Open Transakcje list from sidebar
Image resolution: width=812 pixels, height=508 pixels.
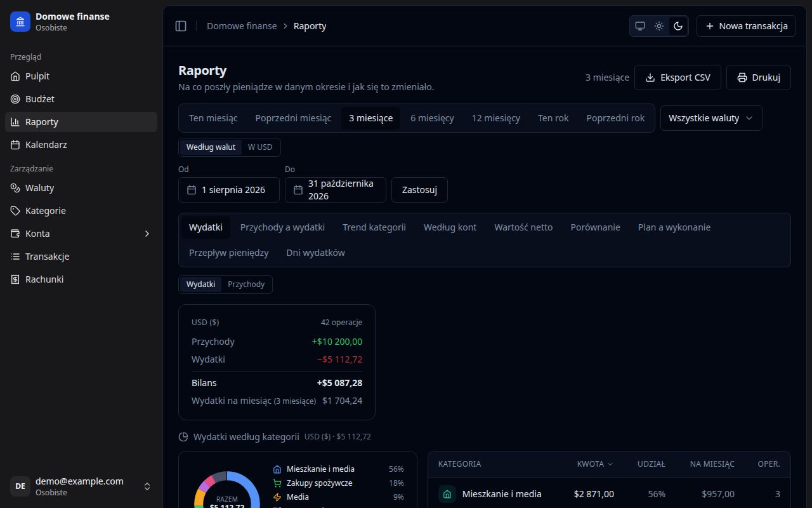[x=81, y=257]
